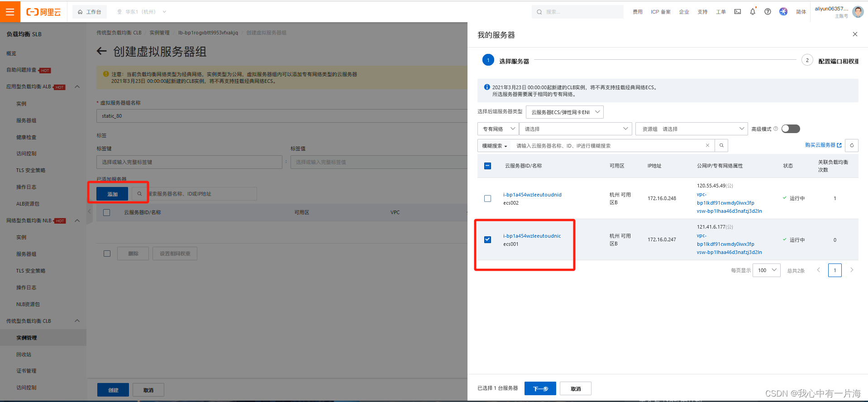This screenshot has width=868, height=402.
Task: Click the Next Step button
Action: 540,388
